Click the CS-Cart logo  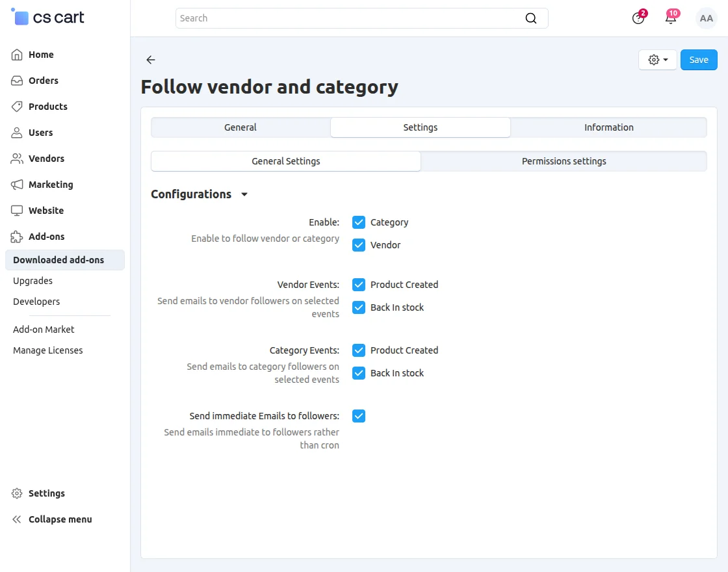(47, 17)
